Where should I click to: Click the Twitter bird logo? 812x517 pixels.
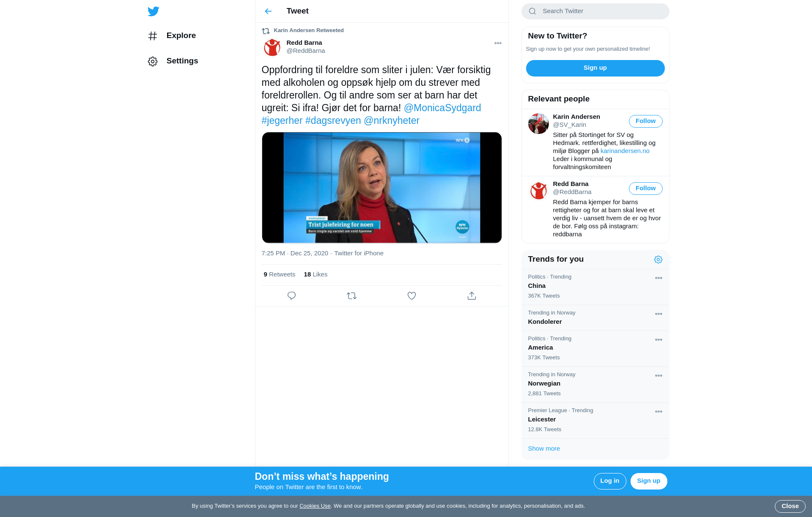pos(154,11)
